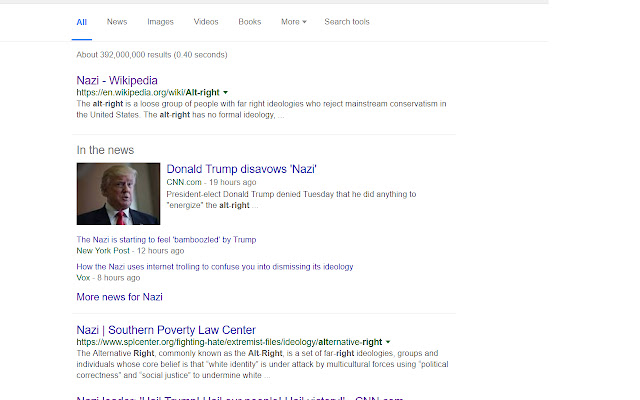Click the 'About 392,000,000 results' text
The width and height of the screenshot is (640, 400).
click(152, 55)
